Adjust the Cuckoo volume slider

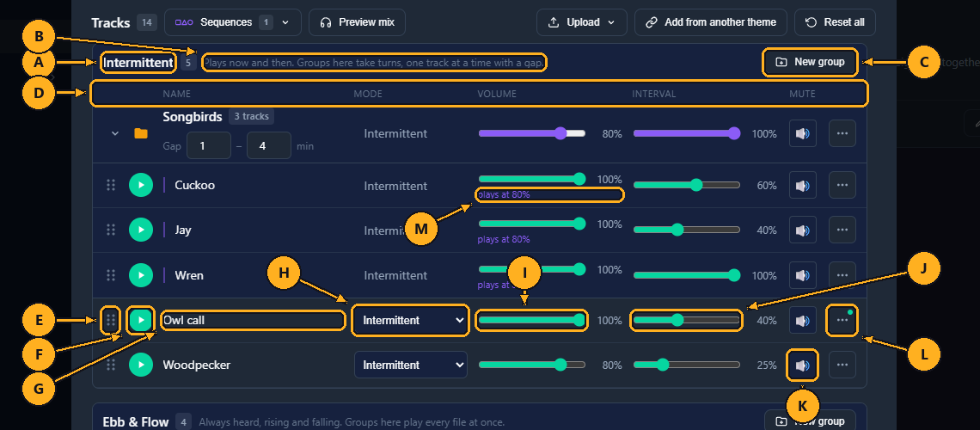tap(532, 179)
